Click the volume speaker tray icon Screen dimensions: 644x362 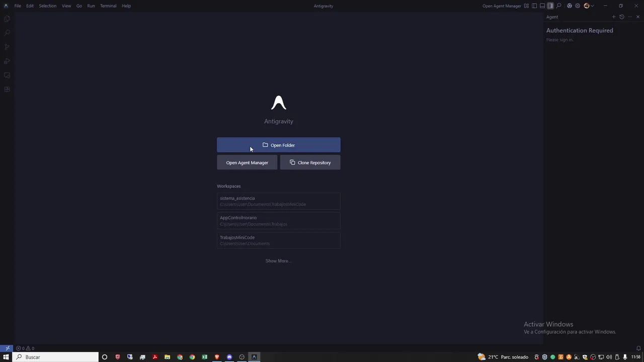[x=609, y=357]
